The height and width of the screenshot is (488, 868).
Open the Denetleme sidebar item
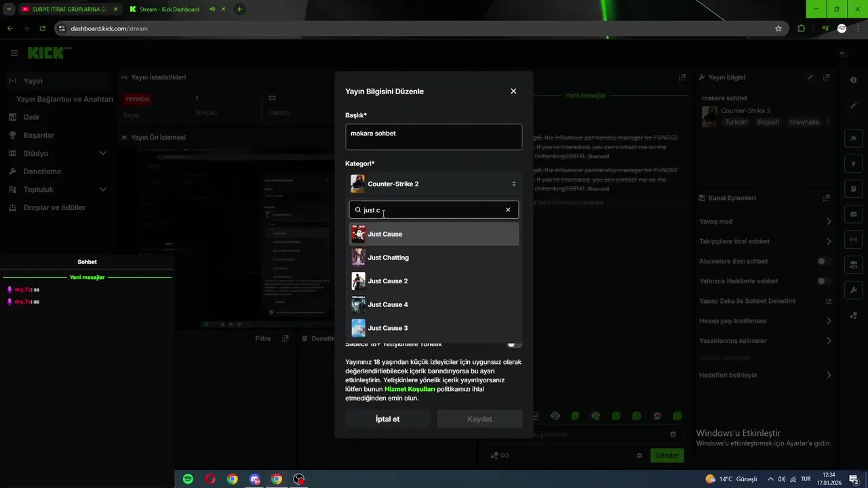pyautogui.click(x=58, y=171)
